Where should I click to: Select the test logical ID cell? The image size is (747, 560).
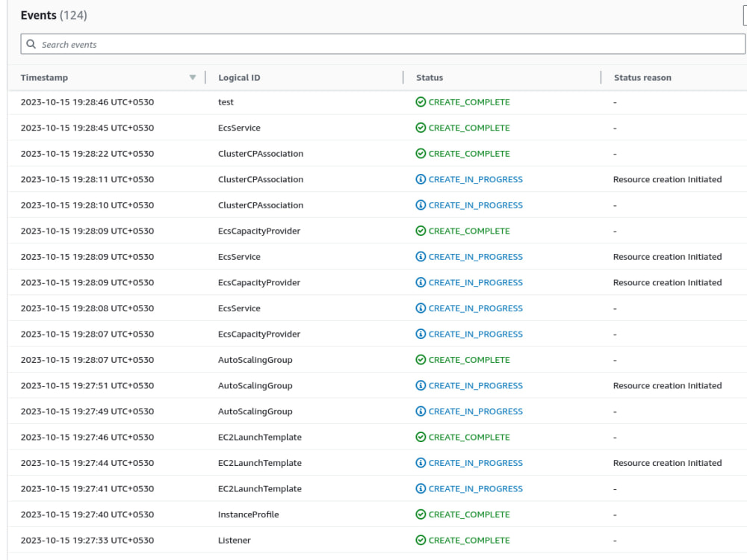[226, 102]
